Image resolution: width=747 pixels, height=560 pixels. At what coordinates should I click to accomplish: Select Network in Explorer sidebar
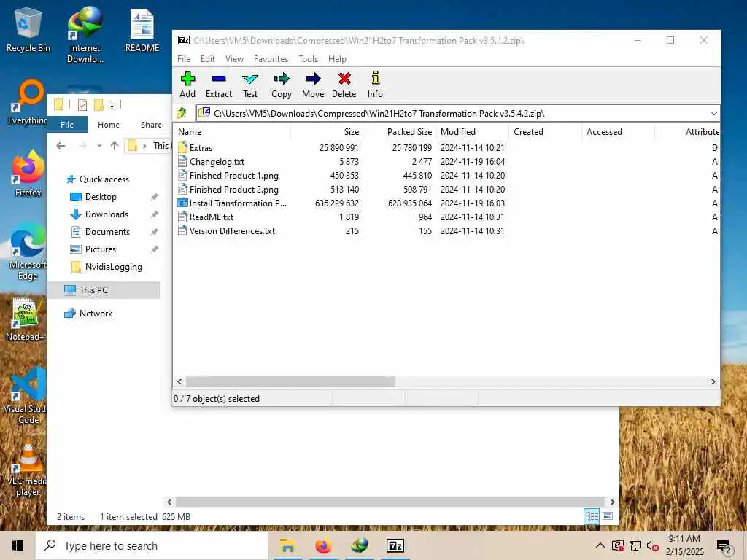(96, 314)
